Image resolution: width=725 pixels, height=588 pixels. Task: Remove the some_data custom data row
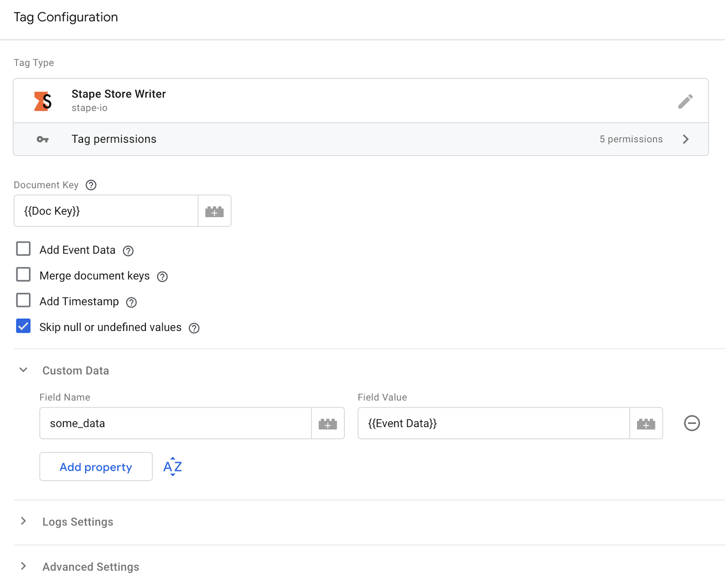tap(691, 423)
